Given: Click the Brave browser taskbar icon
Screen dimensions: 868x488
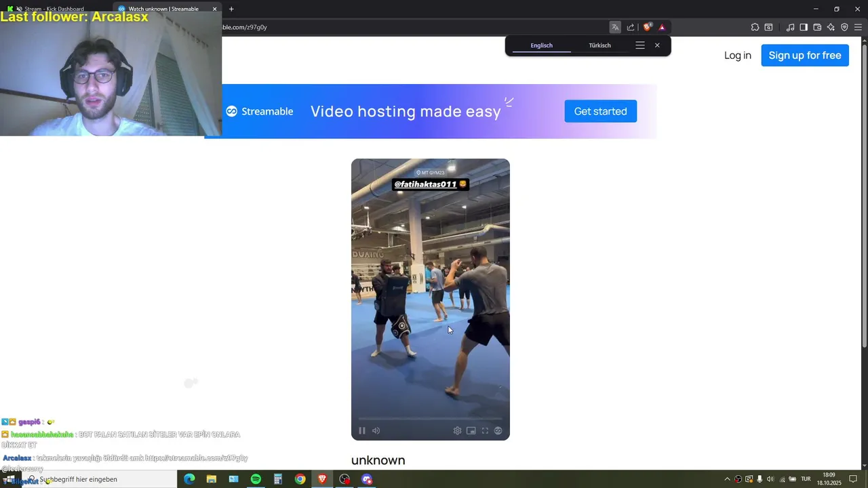Looking at the screenshot, I should tap(322, 479).
